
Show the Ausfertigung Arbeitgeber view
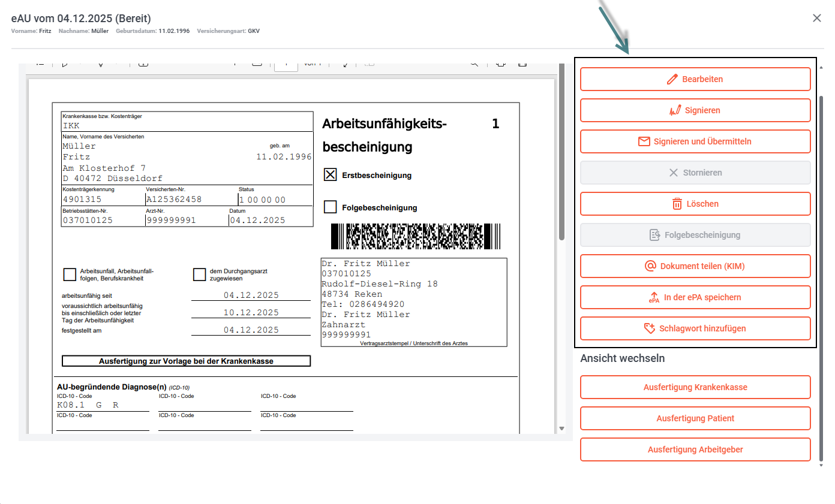coord(695,449)
